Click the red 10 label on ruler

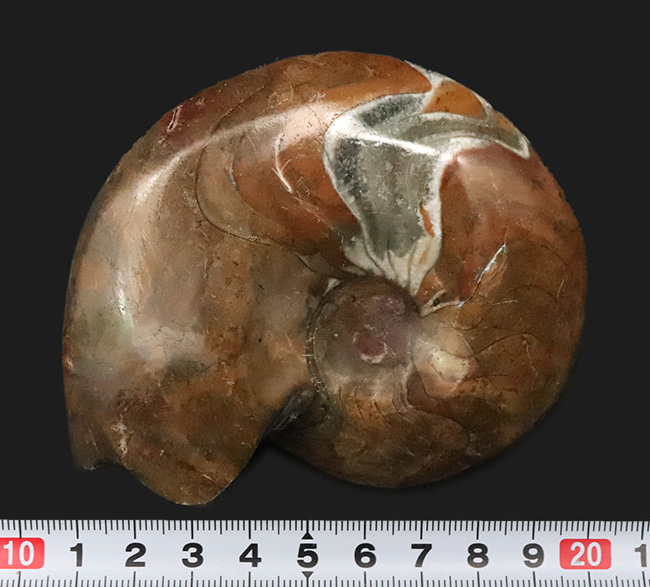20,553
